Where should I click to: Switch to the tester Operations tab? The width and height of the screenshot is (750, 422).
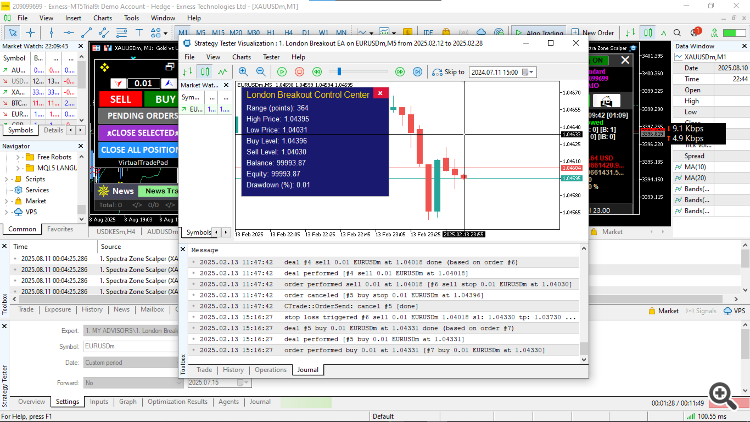point(270,370)
